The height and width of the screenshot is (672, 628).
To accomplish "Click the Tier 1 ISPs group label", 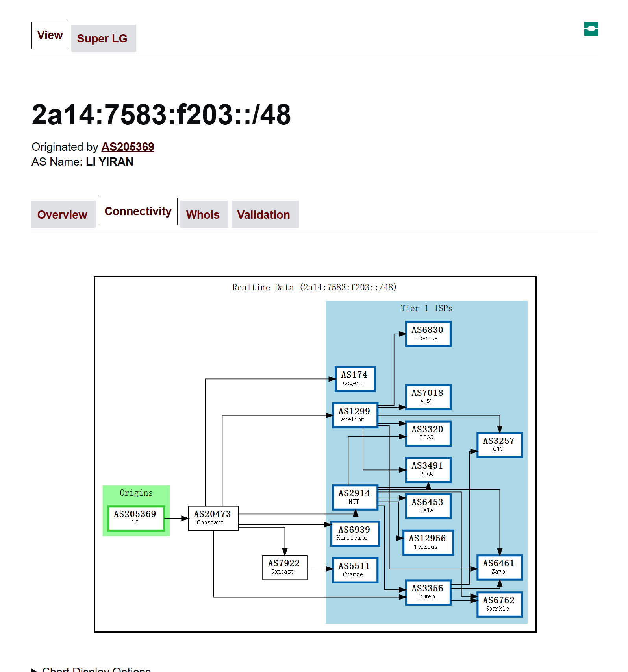I will click(x=427, y=308).
